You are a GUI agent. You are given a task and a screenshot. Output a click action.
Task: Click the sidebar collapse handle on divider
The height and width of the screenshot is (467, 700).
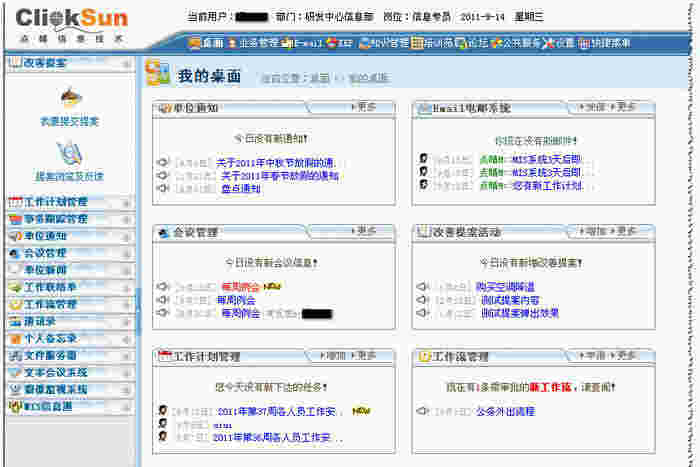pos(138,312)
